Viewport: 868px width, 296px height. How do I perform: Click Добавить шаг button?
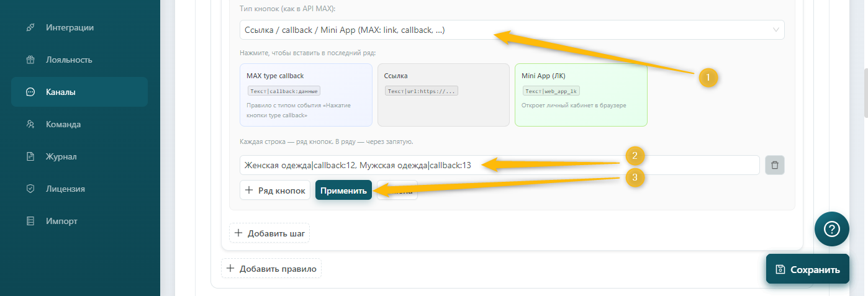269,233
